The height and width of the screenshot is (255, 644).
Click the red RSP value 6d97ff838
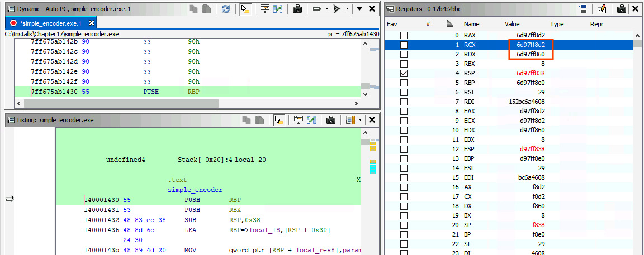531,74
